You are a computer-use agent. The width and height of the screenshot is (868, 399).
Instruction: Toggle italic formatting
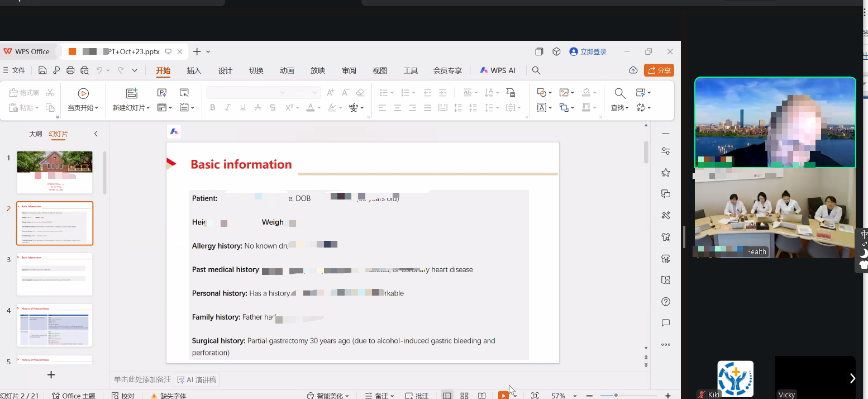(x=226, y=107)
